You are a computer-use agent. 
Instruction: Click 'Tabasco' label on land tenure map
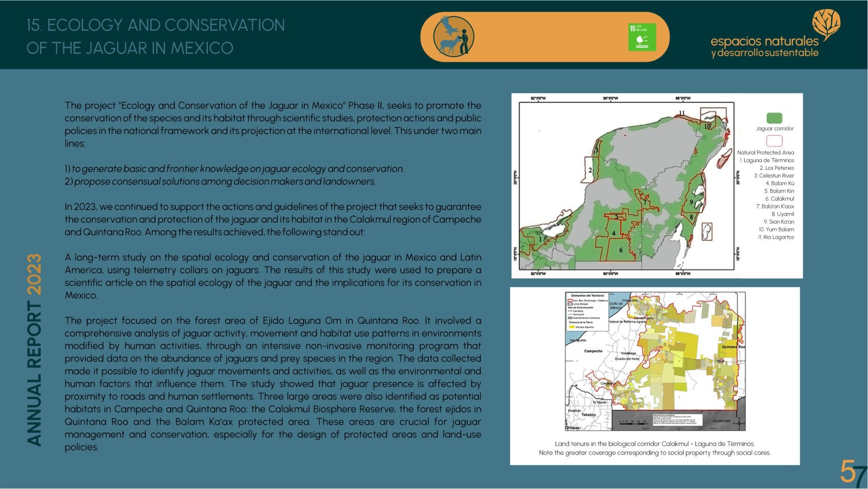tap(589, 414)
